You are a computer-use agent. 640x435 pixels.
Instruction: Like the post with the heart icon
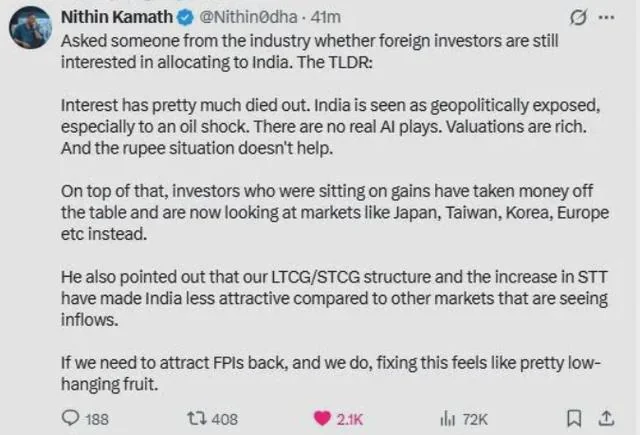[323, 420]
